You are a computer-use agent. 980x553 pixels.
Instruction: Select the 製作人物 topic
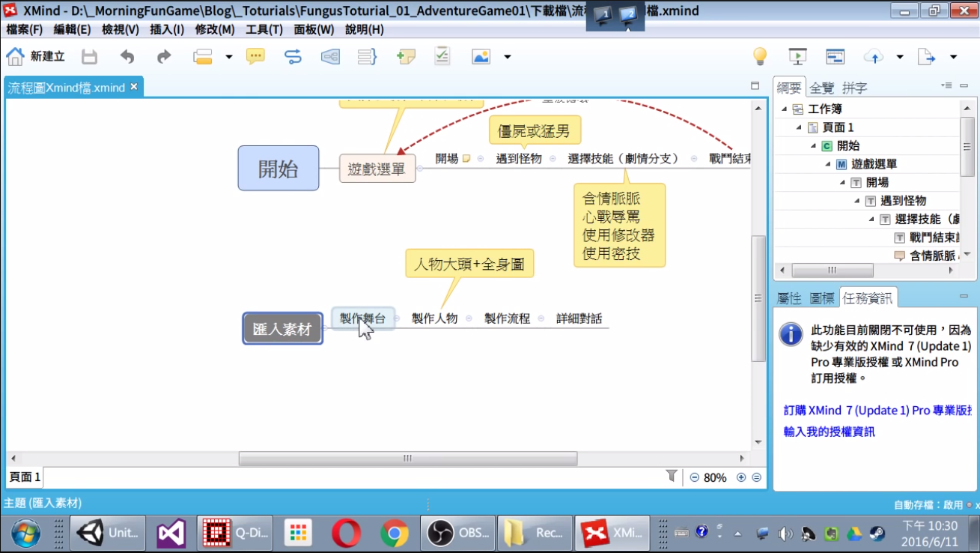pyautogui.click(x=434, y=318)
